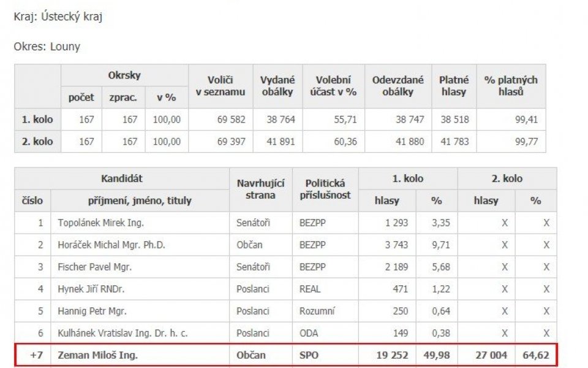The image size is (588, 368).
Task: Select the Topolánek Mirek Ing. row
Action: [285, 223]
